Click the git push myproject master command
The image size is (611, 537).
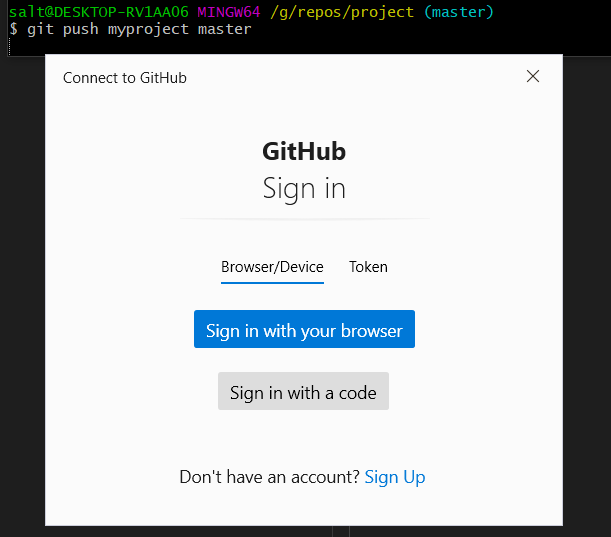tap(139, 30)
